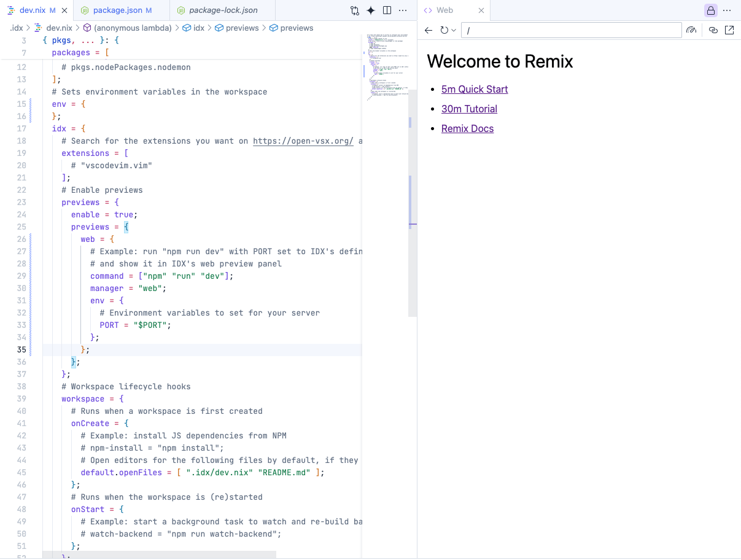Select (anonymous lambda) breadcrumb item
The width and height of the screenshot is (741, 560).
click(x=127, y=28)
